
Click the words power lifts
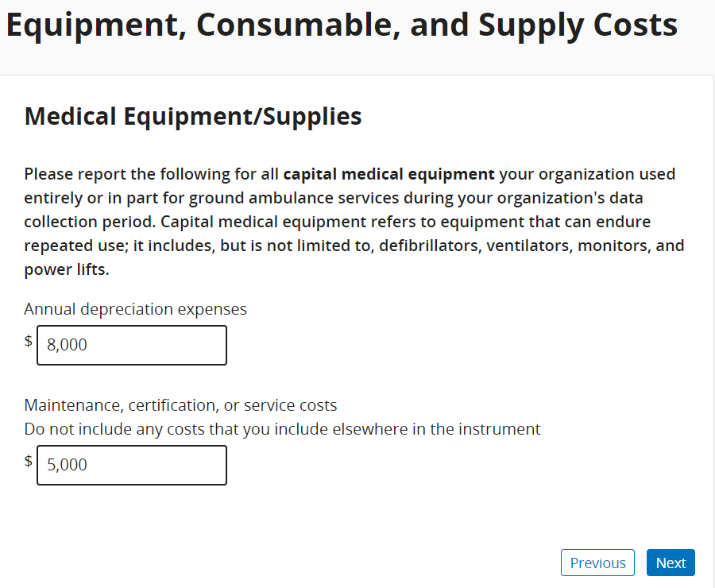pos(65,269)
